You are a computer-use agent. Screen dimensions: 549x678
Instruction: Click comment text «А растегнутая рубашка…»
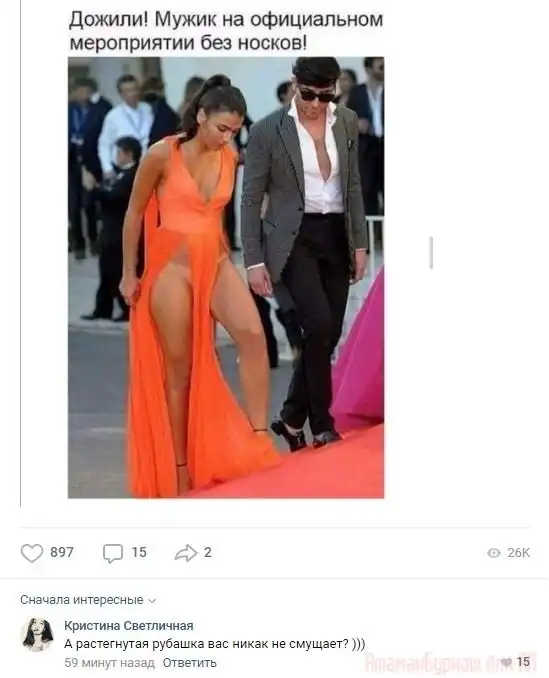[214, 644]
